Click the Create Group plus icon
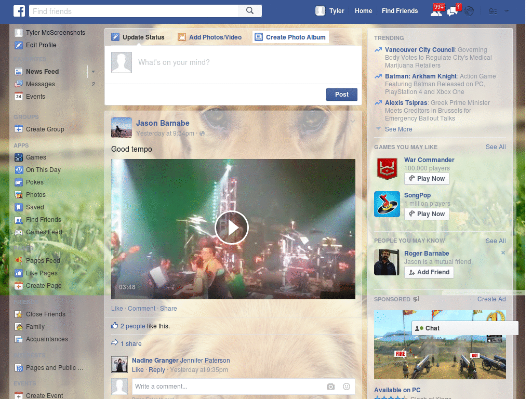The image size is (532, 399). 19,129
